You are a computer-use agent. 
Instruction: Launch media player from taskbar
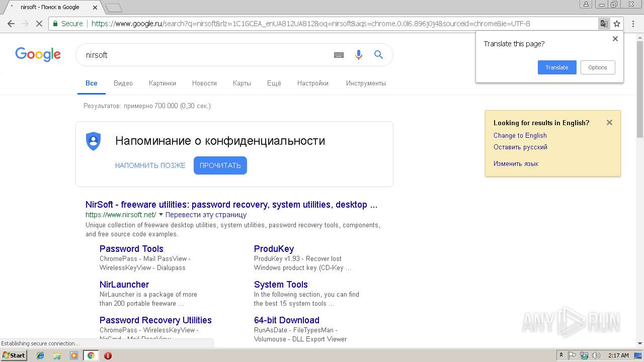point(74,355)
